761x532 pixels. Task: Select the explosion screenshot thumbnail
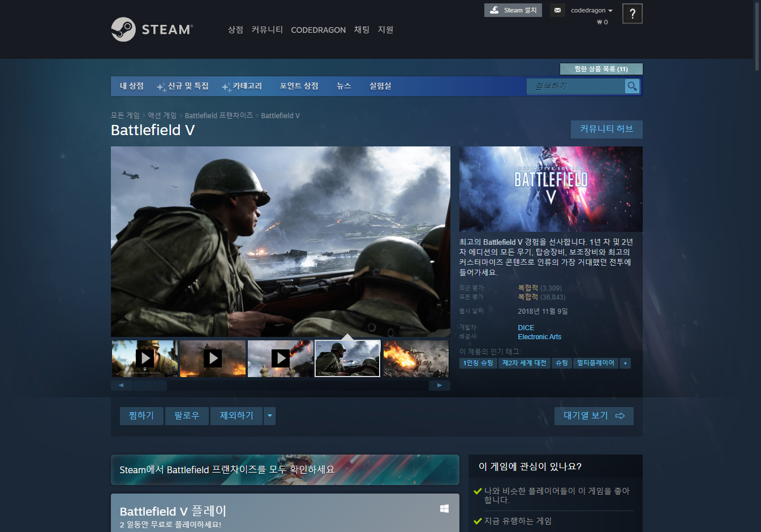tap(416, 358)
